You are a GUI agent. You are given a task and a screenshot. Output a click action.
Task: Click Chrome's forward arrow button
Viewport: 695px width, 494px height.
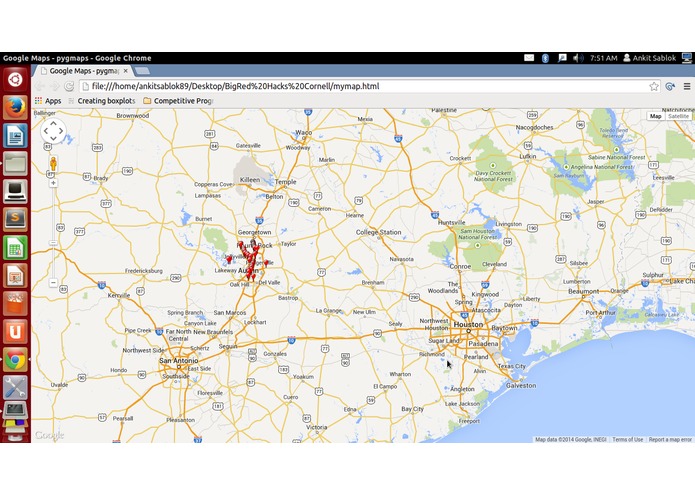click(54, 86)
